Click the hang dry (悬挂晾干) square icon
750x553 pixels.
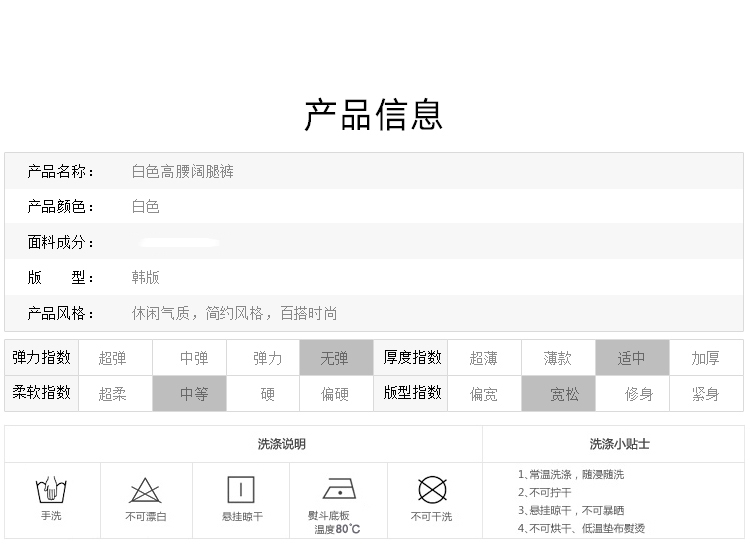click(241, 489)
